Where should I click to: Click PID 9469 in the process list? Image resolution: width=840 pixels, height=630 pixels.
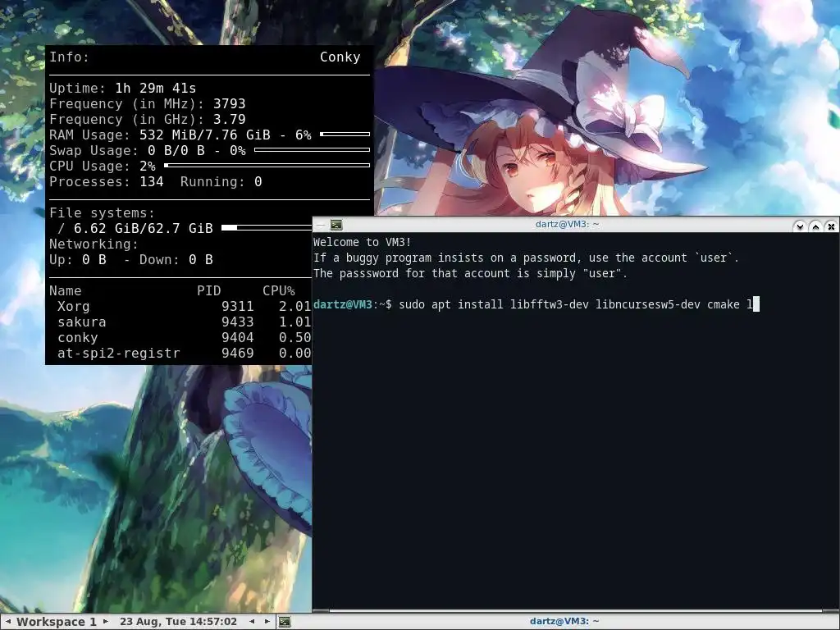[x=237, y=354]
